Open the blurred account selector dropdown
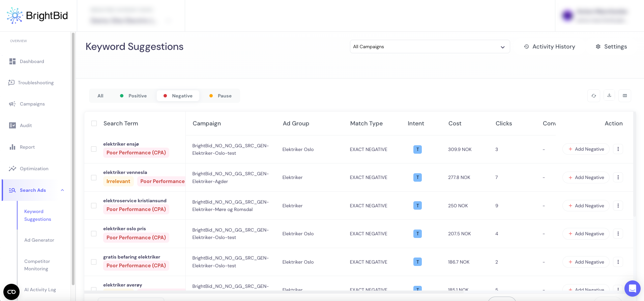The image size is (644, 301). pos(131,16)
